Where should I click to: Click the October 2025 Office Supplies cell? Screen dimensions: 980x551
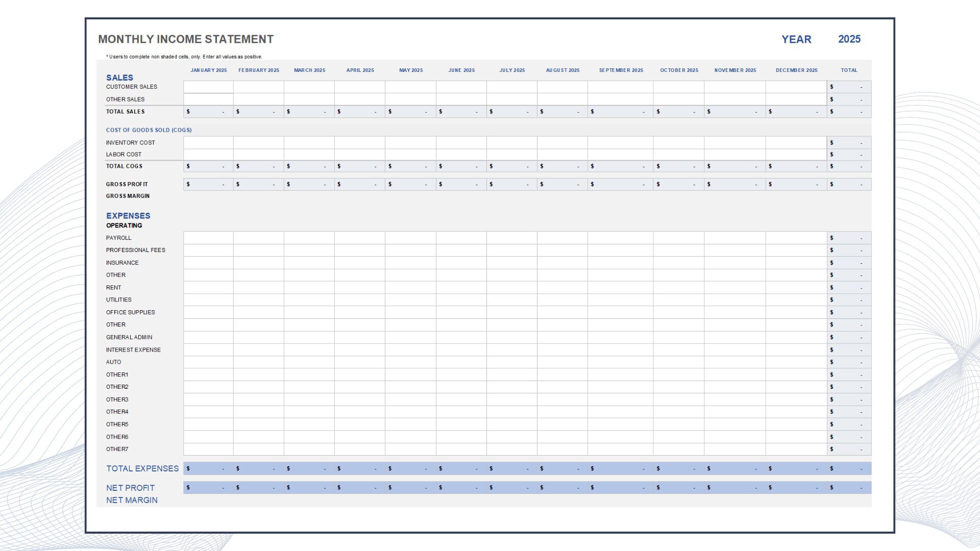(679, 312)
